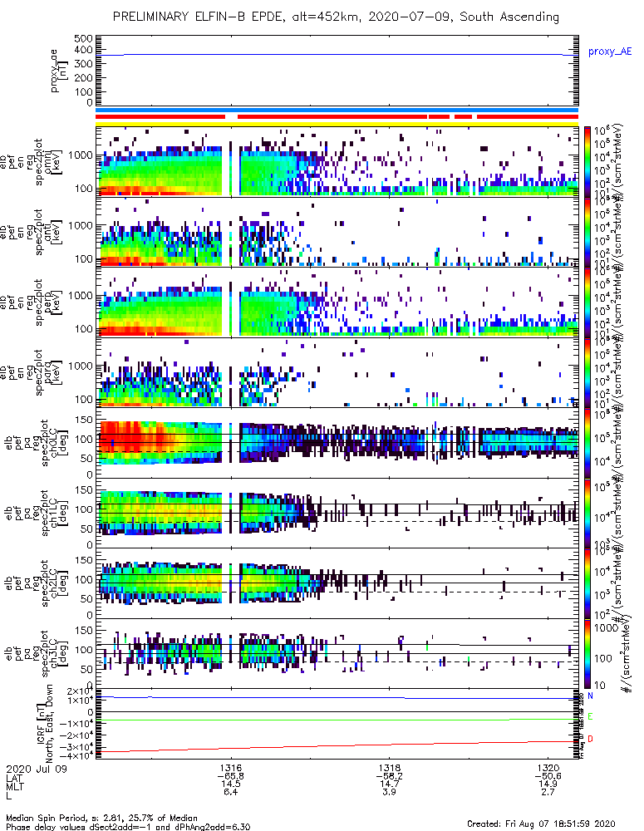Click the MLT value "14.9"
Viewport: 644px width, 831px height.
coord(548,784)
